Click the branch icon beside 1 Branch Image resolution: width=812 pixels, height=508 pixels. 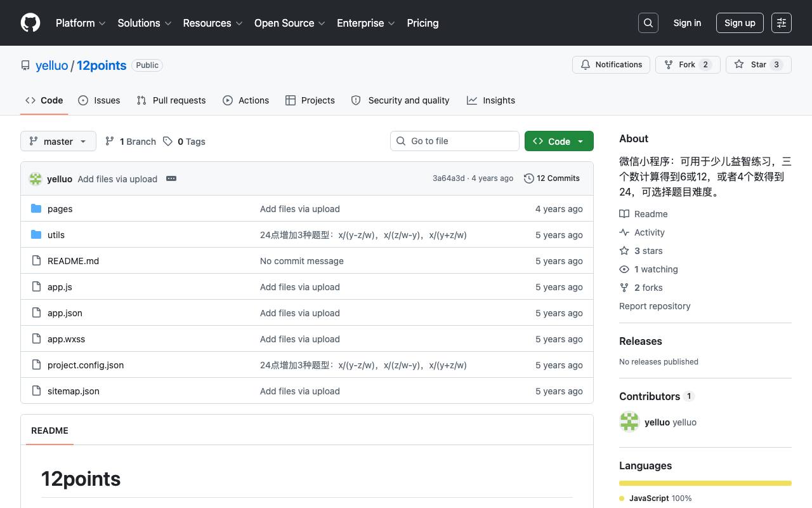tap(110, 141)
